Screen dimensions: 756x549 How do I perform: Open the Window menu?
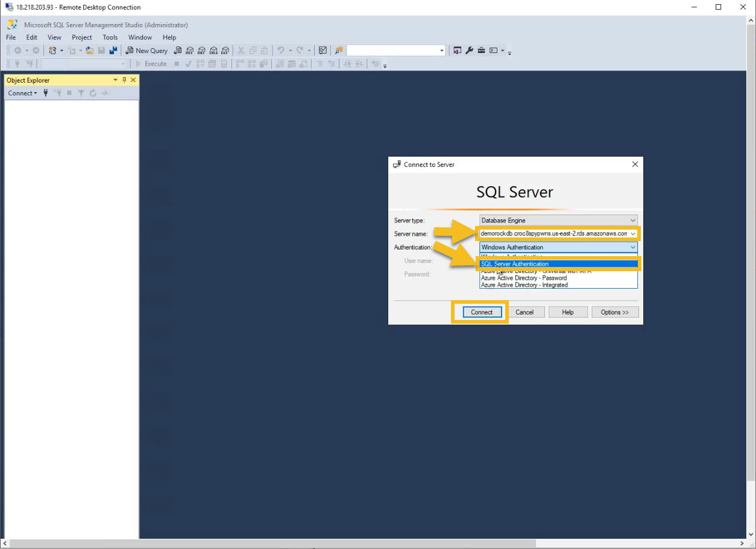140,37
